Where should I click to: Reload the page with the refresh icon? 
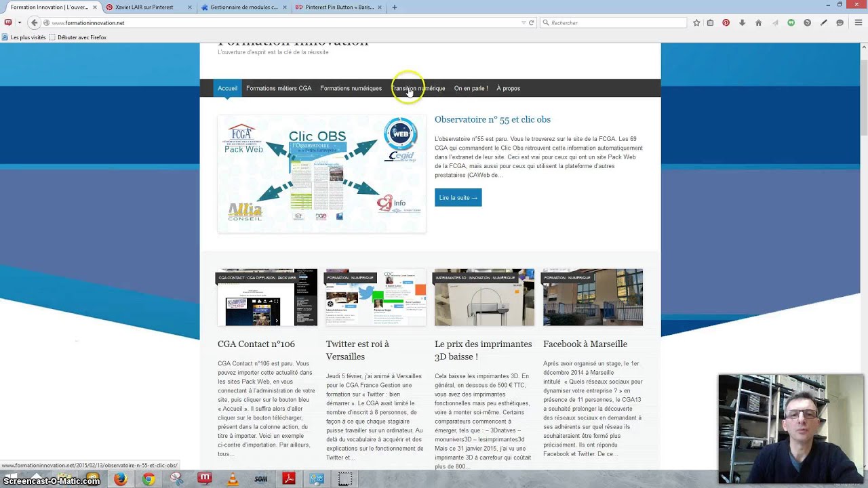(531, 23)
